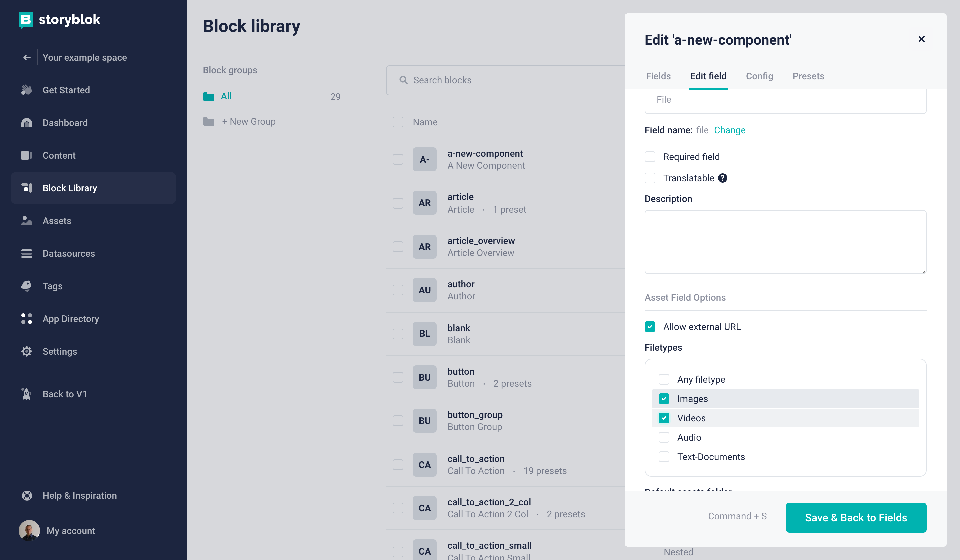
Task: Click the Change field name link
Action: tap(729, 130)
